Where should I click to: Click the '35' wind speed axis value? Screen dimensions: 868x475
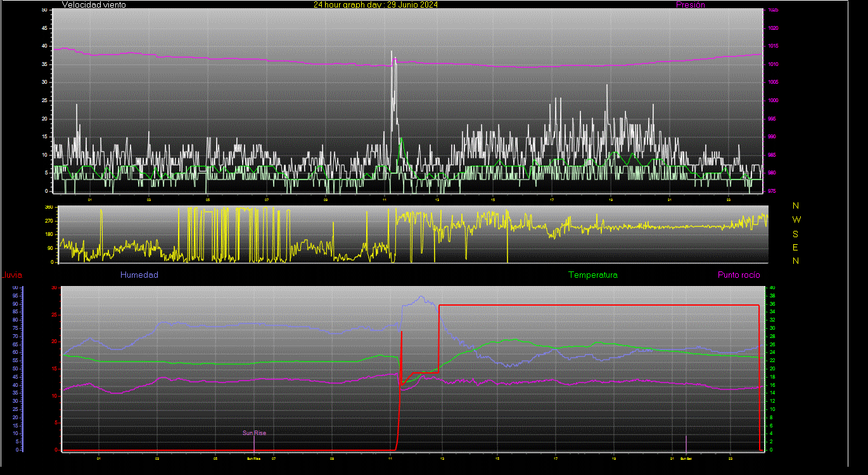click(44, 65)
